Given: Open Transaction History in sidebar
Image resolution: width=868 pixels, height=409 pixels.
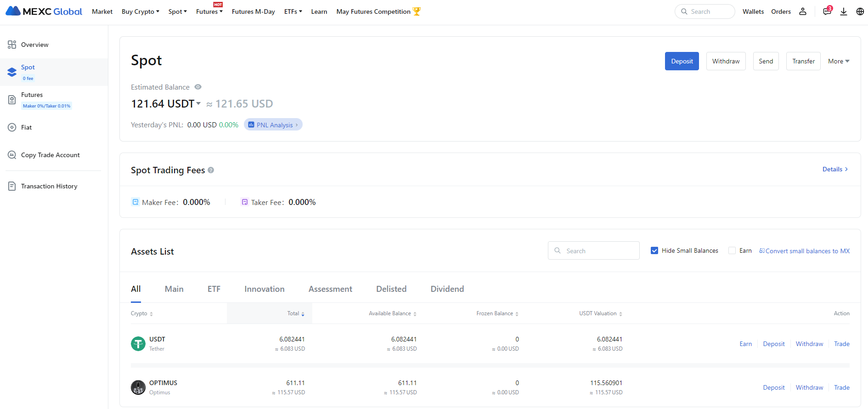Looking at the screenshot, I should point(49,186).
